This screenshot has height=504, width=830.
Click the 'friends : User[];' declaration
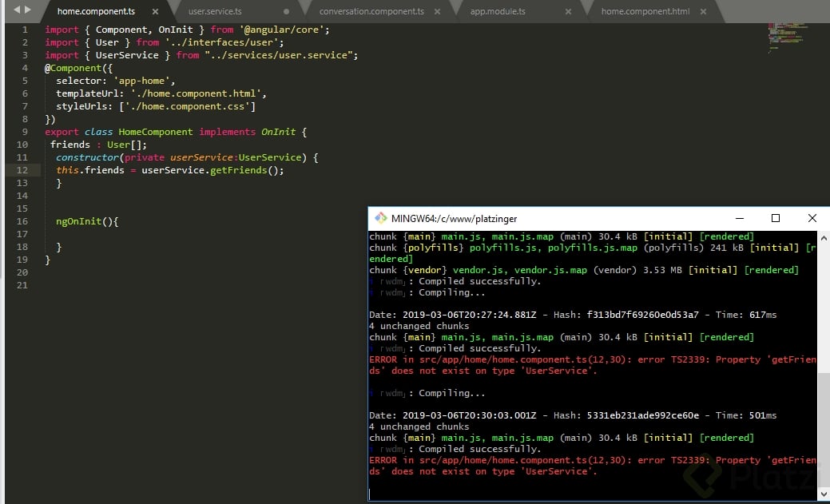[98, 145]
